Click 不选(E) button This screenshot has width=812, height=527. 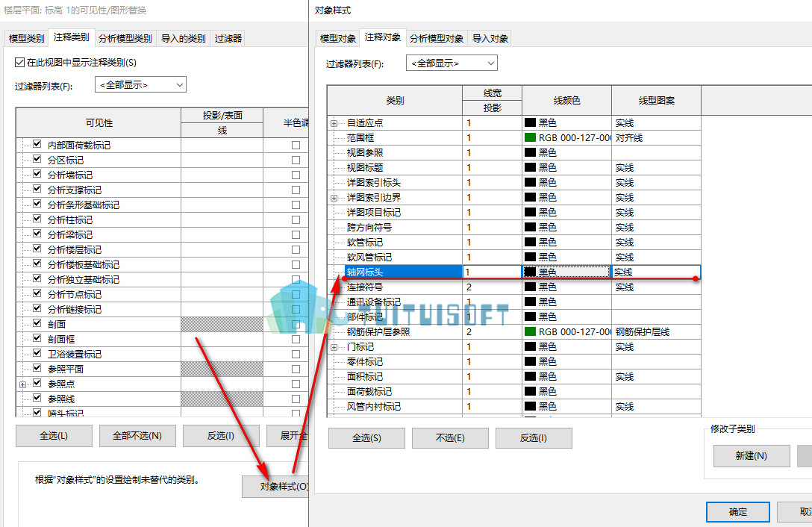450,438
